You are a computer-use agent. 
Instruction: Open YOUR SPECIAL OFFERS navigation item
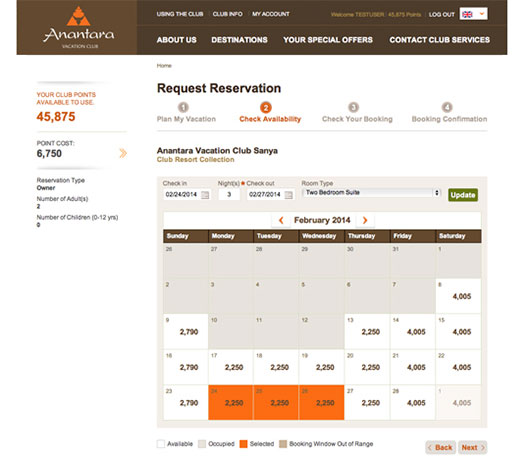click(x=328, y=40)
